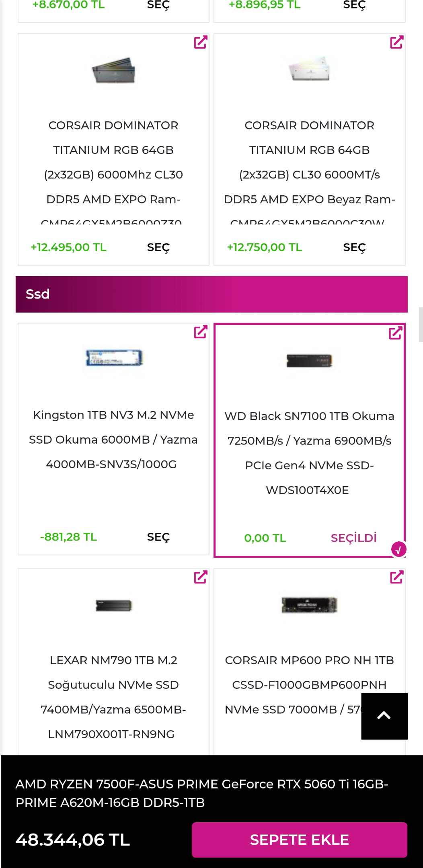Click the back-to-top arrow button
The image size is (423, 868).
click(384, 716)
